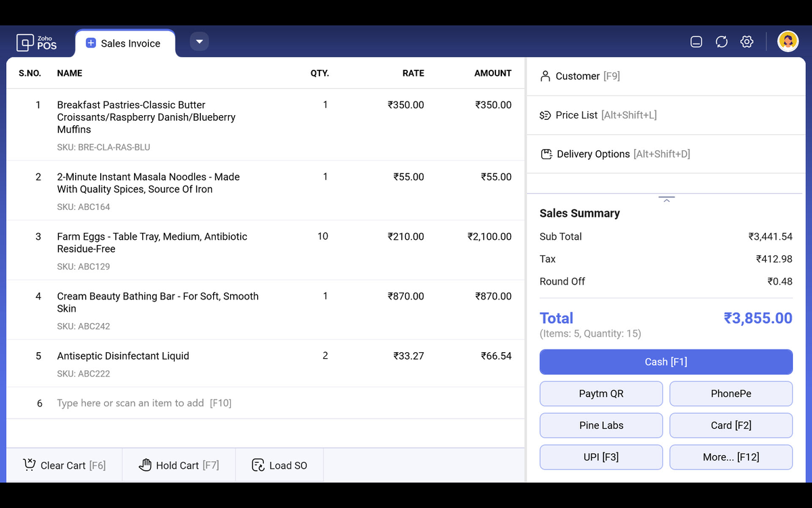Click the price list tag icon
Viewport: 812px width, 508px height.
click(545, 115)
